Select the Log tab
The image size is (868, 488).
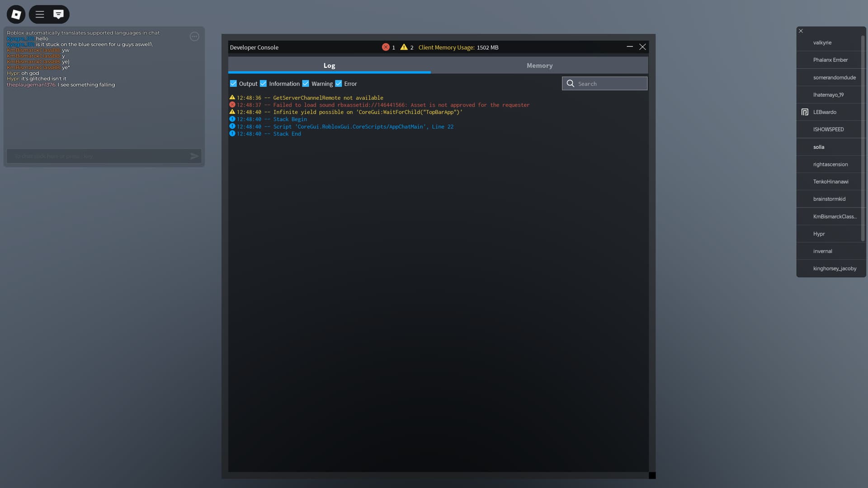[329, 66]
